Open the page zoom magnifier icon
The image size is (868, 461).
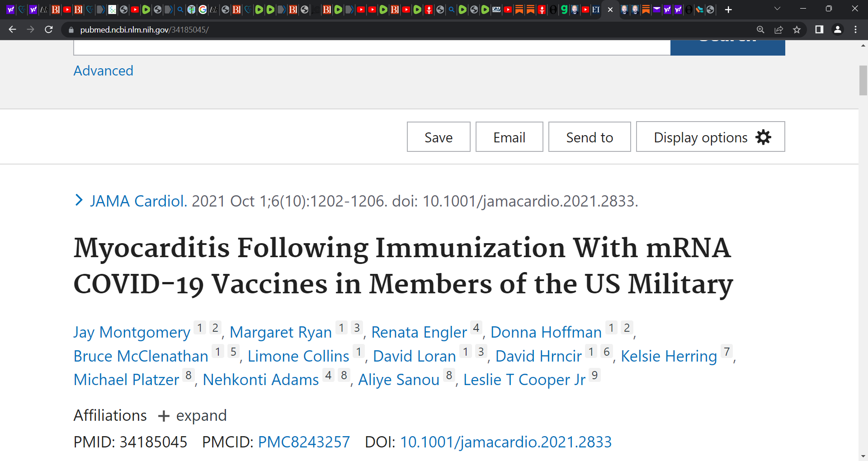click(760, 29)
